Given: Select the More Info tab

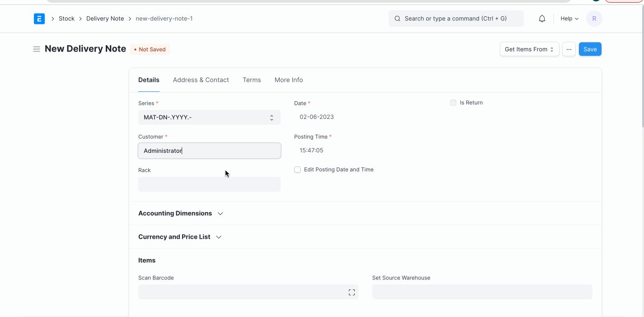Looking at the screenshot, I should click(288, 80).
